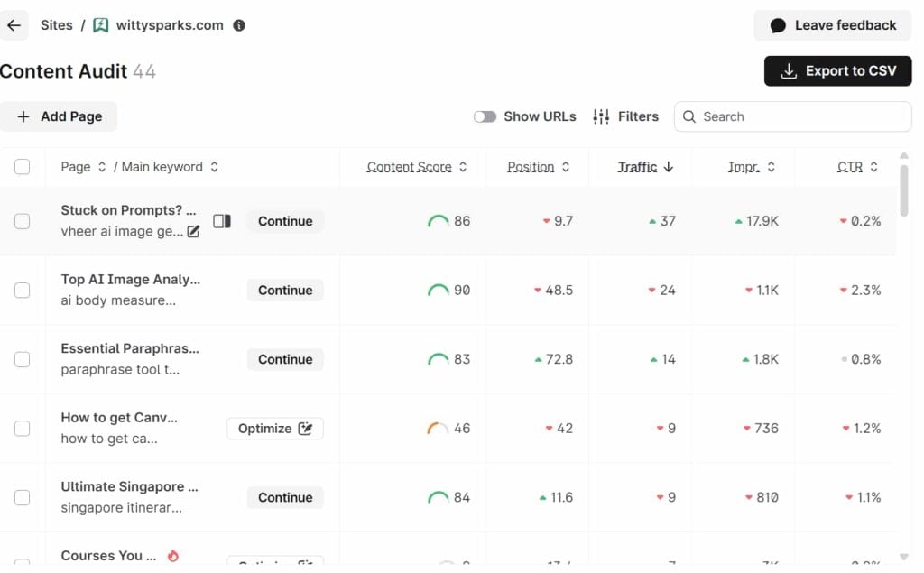The width and height of the screenshot is (924, 573).
Task: Click the back arrow icon
Action: (x=14, y=25)
